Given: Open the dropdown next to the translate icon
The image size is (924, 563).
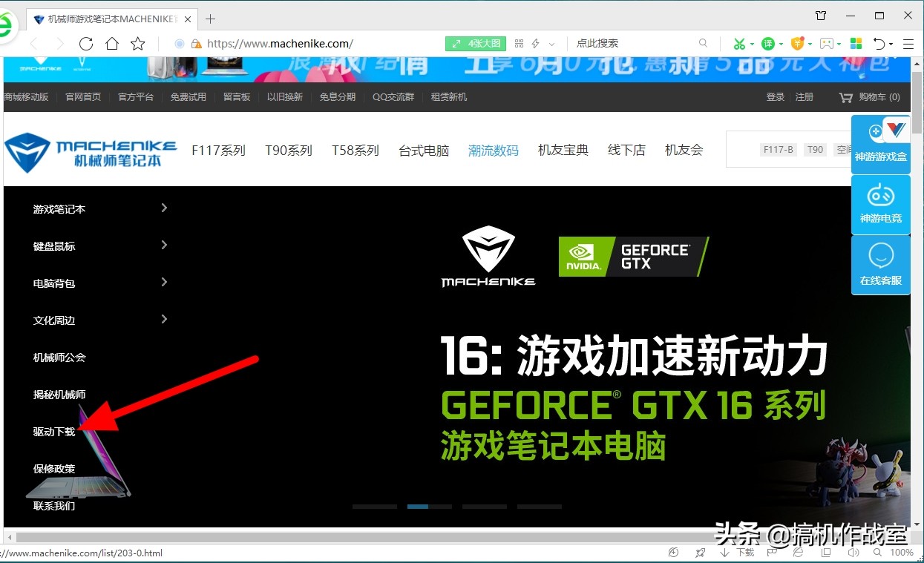Looking at the screenshot, I should 781,44.
